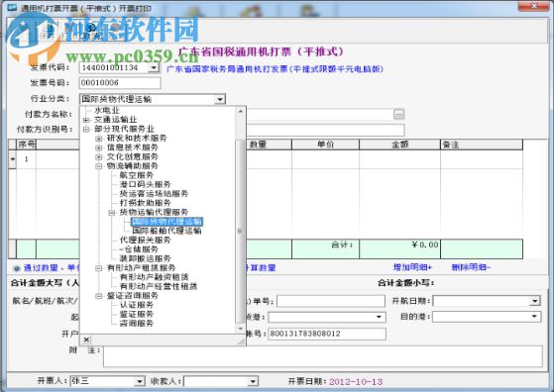
Task: Open the 目的港 dropdown
Action: tap(534, 317)
